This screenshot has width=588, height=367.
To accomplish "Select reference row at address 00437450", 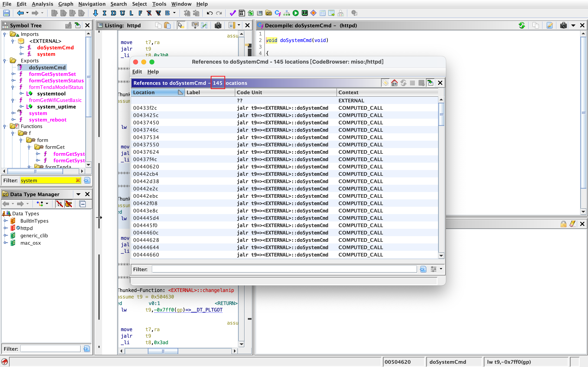I will pos(146,123).
